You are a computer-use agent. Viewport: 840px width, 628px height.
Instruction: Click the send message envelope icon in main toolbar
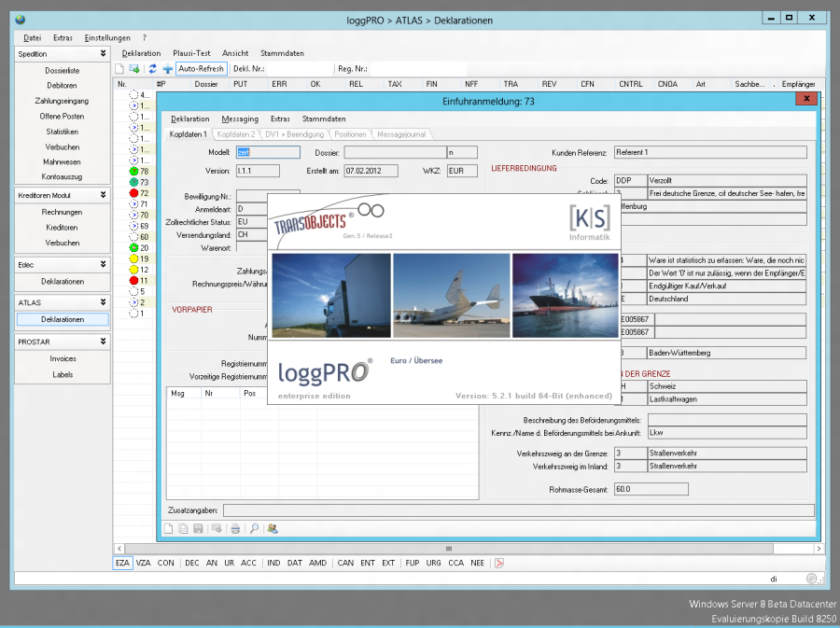[133, 68]
